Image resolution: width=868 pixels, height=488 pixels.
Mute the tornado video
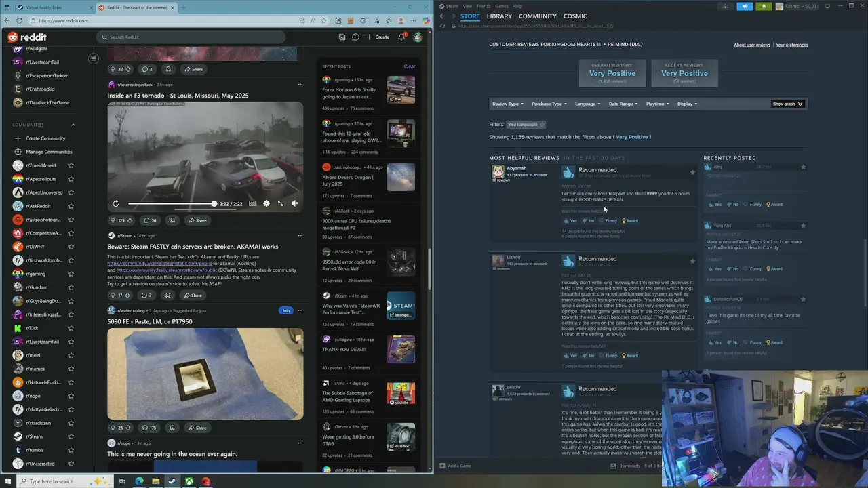click(x=294, y=203)
